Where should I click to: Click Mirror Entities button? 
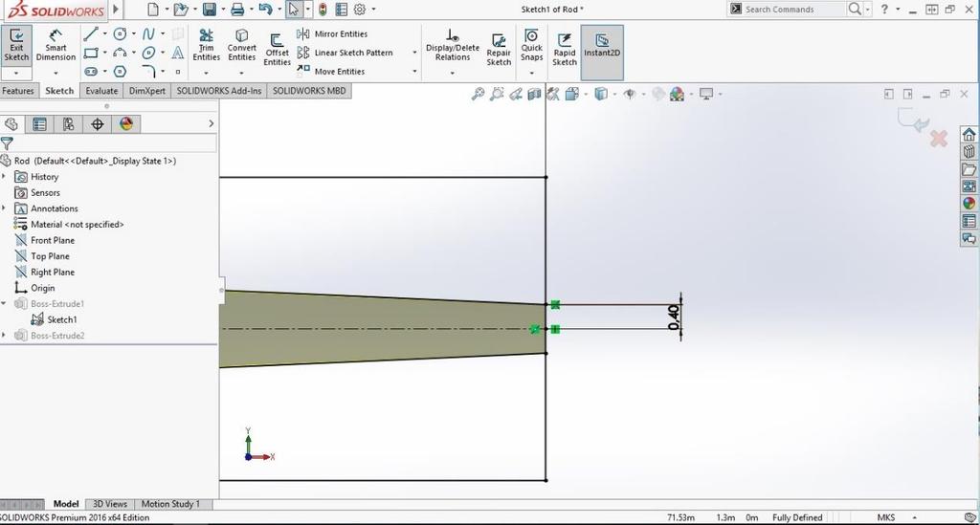coord(332,33)
